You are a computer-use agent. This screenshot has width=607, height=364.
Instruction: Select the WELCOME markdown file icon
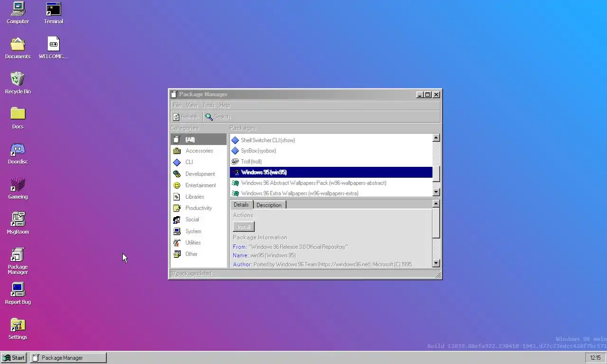pyautogui.click(x=54, y=48)
